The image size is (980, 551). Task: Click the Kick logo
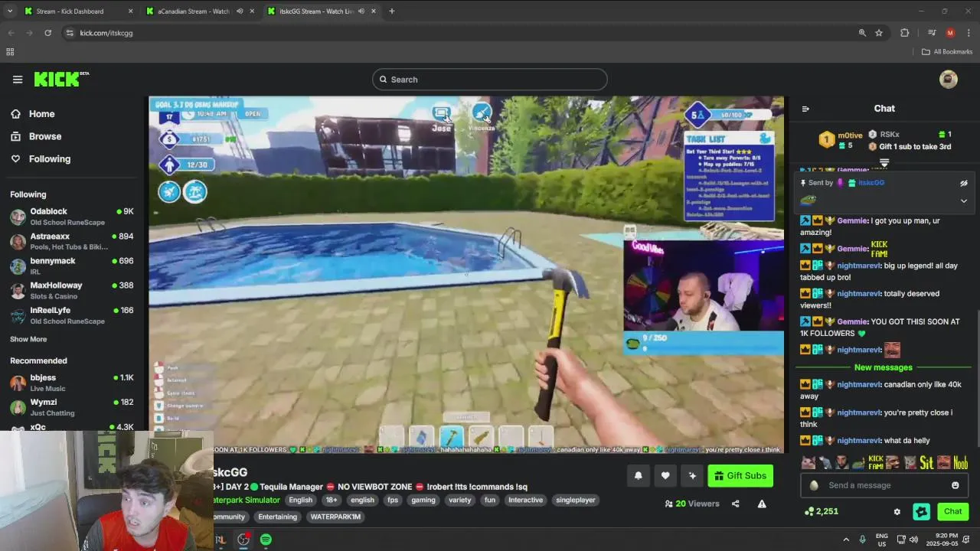(61, 79)
